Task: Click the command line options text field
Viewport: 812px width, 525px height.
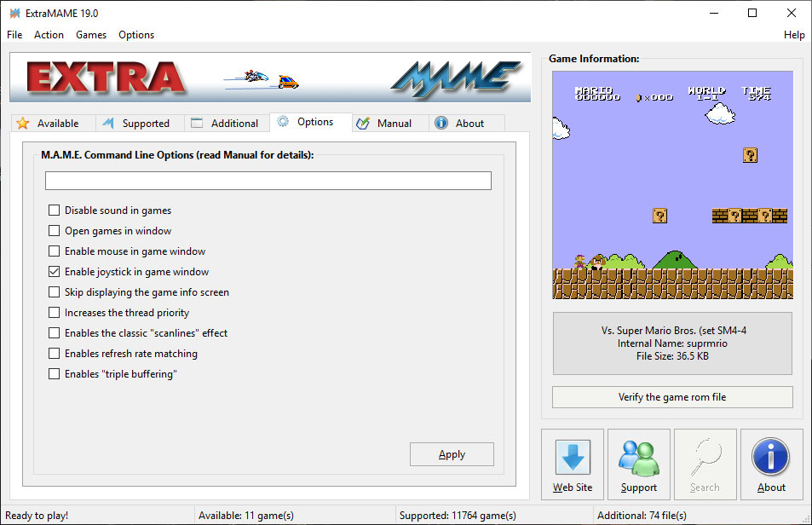Action: pyautogui.click(x=268, y=181)
